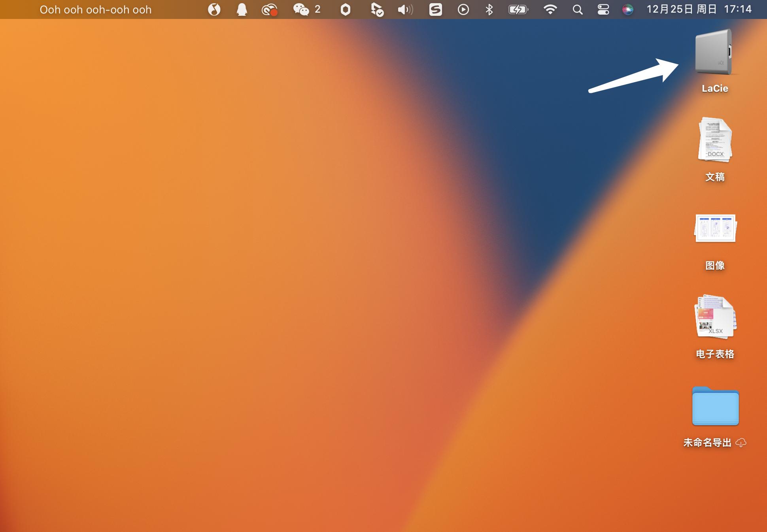
Task: Open the Sogou input method icon
Action: coord(435,9)
